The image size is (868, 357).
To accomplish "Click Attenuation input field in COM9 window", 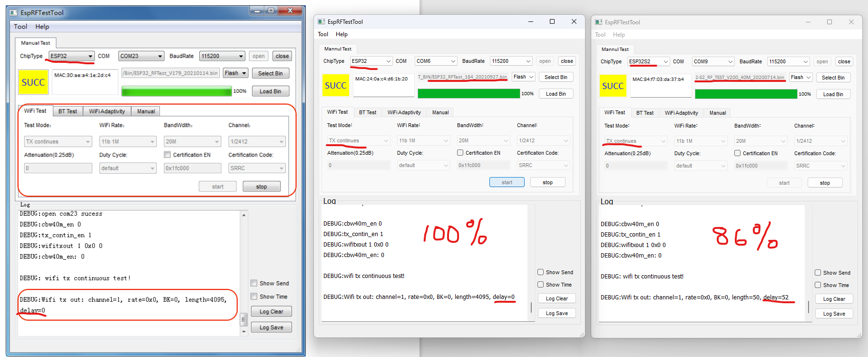I will (635, 166).
